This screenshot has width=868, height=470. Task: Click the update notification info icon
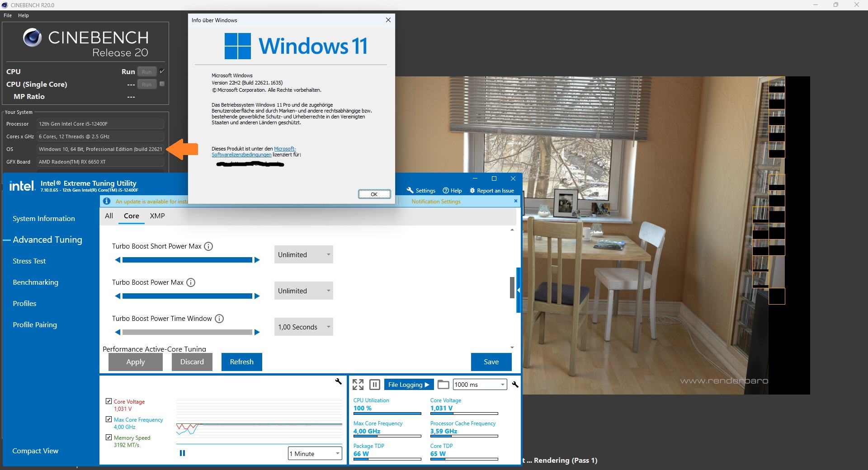[107, 201]
